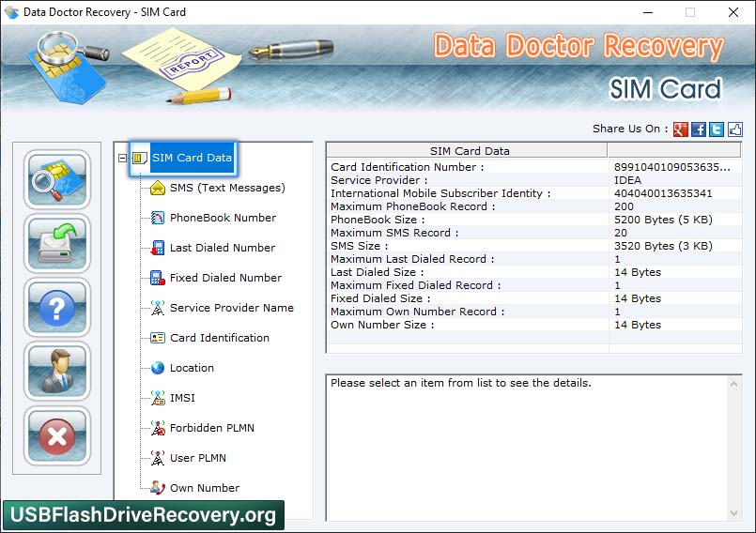Image resolution: width=756 pixels, height=533 pixels.
Task: Select SIM Card Data root node
Action: coord(192,158)
